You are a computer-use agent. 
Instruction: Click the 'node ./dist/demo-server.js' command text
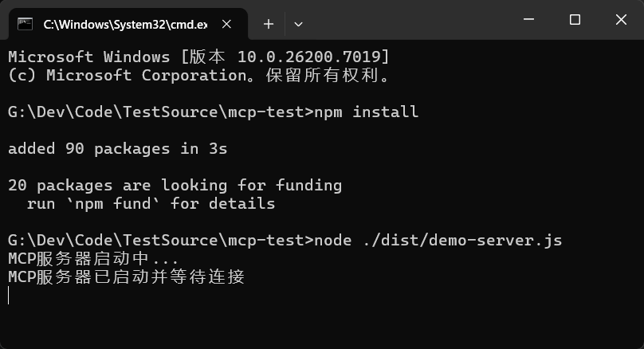438,240
